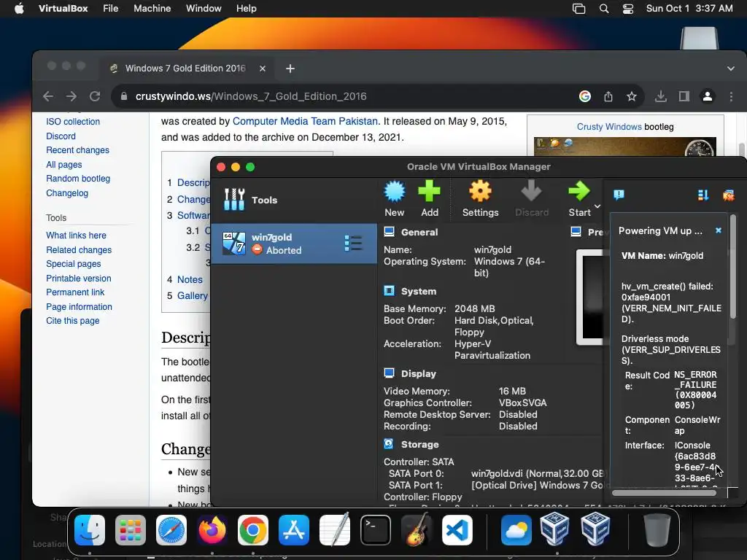Click the notification center bubble icon
The image size is (747, 560).
pos(619,194)
